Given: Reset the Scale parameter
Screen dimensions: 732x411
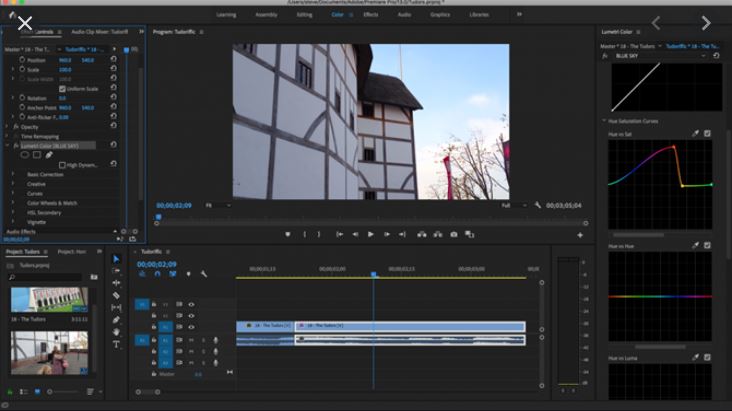Looking at the screenshot, I should pos(113,69).
